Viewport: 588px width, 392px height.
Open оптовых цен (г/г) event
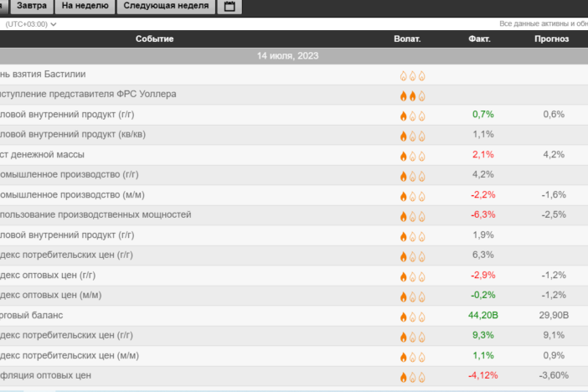coord(48,275)
